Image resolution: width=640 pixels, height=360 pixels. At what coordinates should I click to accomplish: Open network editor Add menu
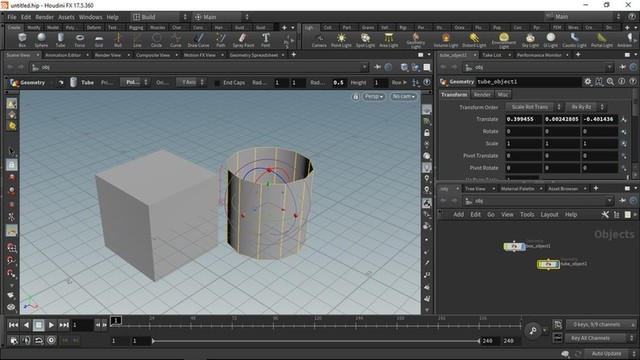(x=458, y=214)
